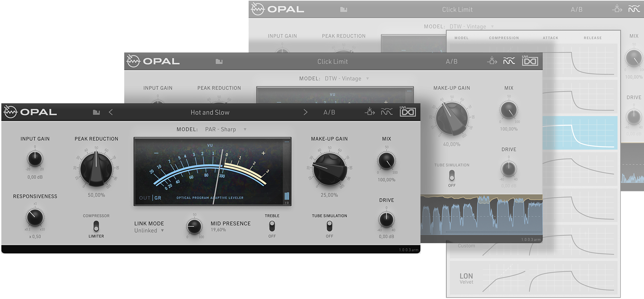Toggle Tube Simulation switch in middle window

pyautogui.click(x=452, y=175)
